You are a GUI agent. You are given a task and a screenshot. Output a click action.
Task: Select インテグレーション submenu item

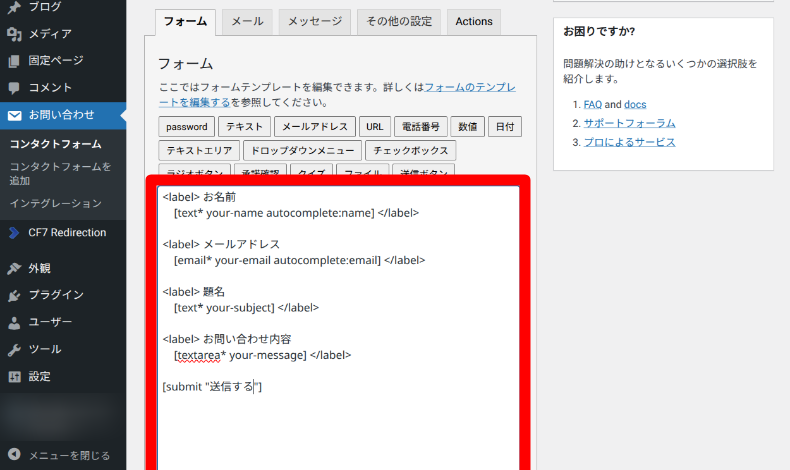55,204
